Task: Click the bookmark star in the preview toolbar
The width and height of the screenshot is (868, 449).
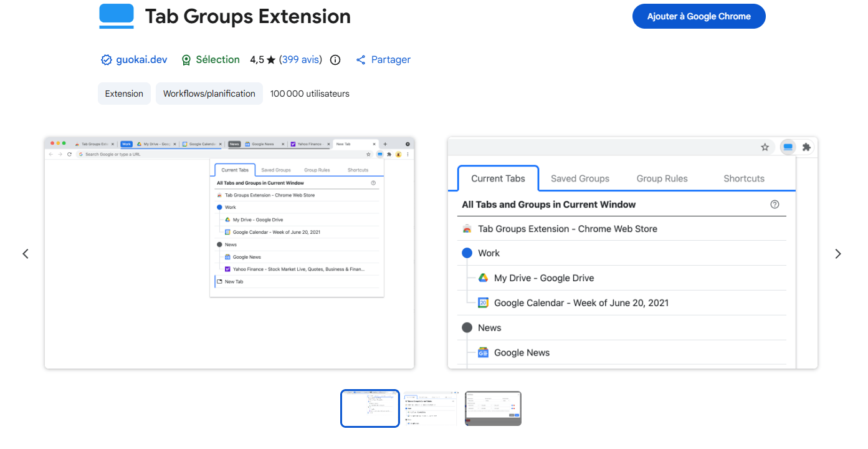Action: 765,147
